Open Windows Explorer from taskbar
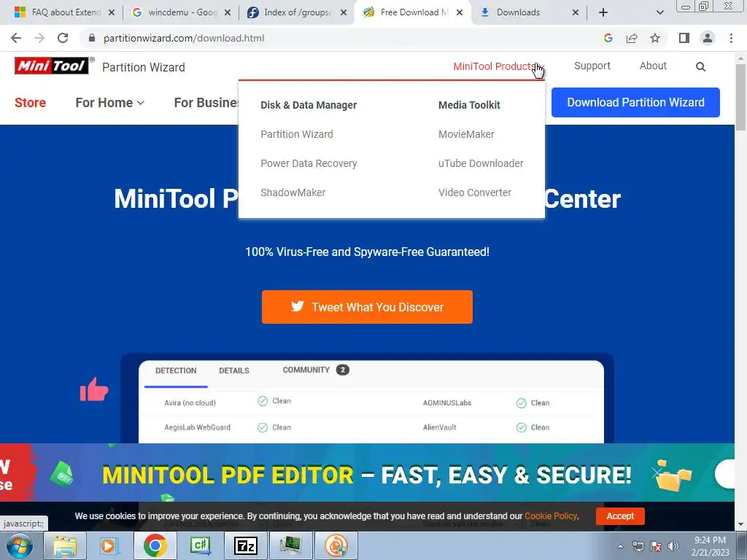 pos(65,545)
